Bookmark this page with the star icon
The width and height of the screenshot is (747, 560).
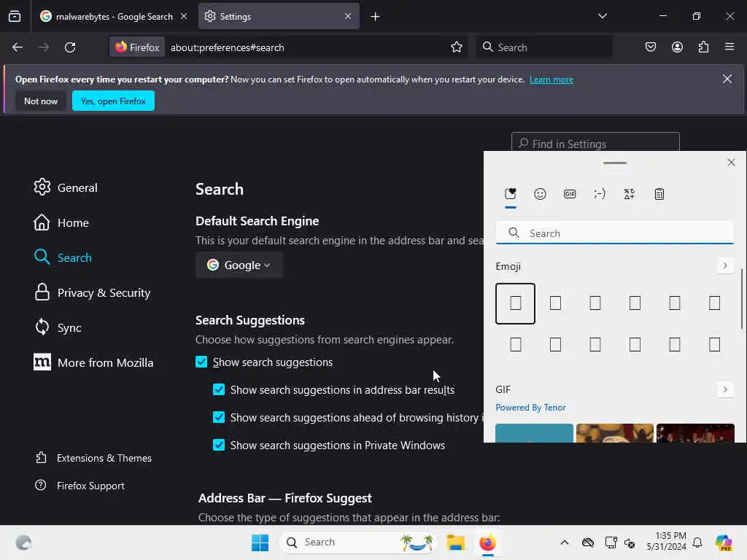(457, 47)
